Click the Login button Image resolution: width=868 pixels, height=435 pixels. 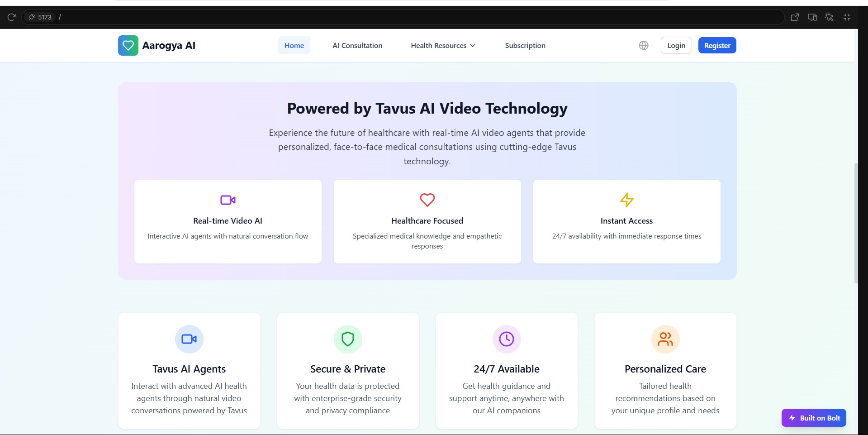(x=676, y=45)
